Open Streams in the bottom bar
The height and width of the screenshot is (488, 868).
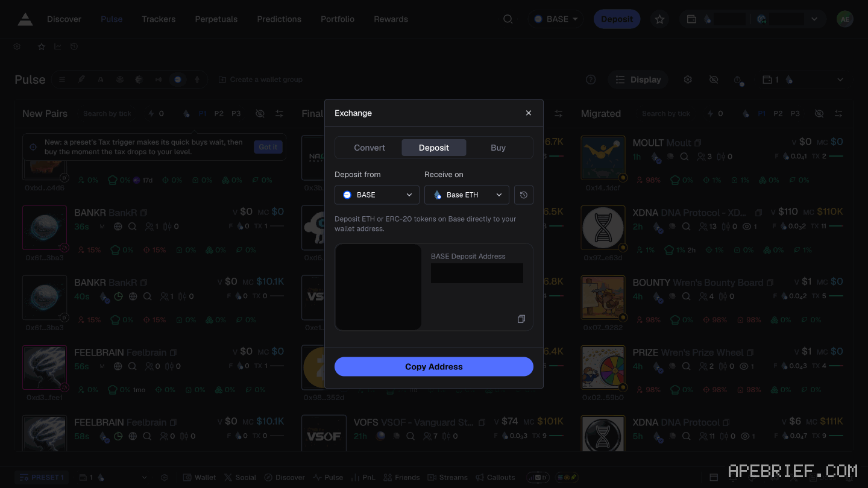tap(447, 477)
